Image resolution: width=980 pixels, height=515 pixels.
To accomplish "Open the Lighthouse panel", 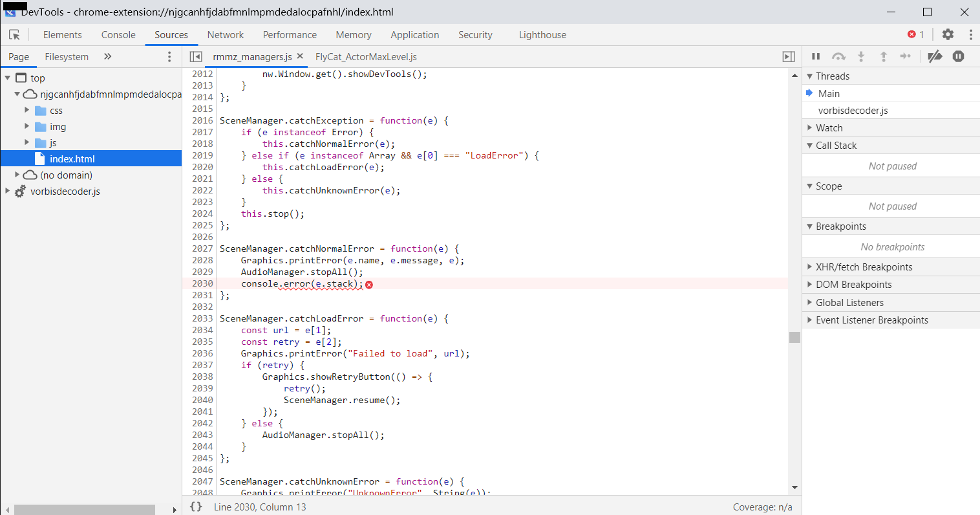I will point(542,35).
